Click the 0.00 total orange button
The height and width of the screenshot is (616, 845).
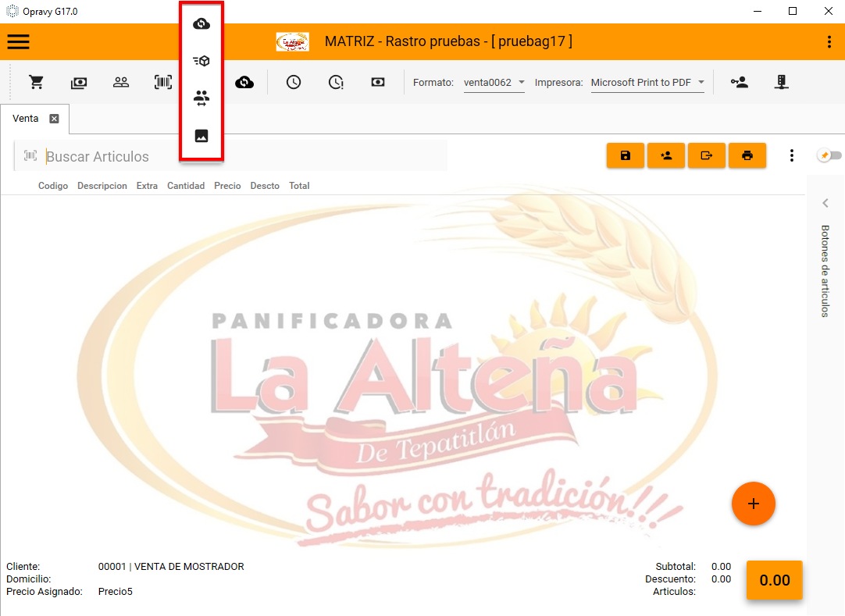[775, 580]
